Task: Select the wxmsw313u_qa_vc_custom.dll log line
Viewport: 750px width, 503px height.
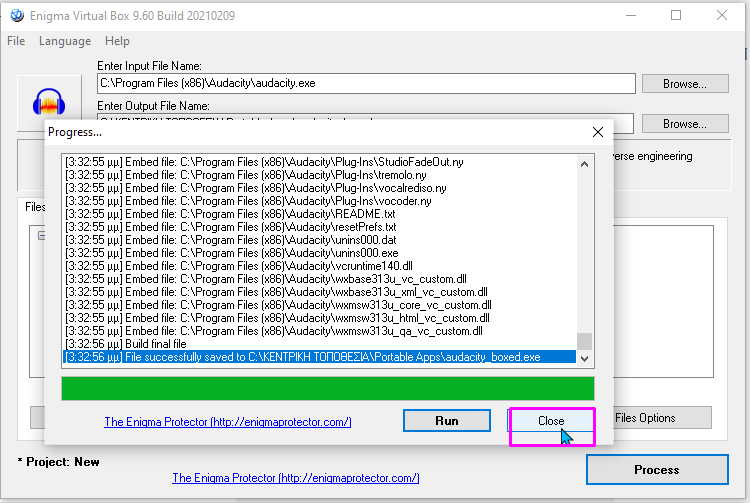Action: [x=320, y=331]
